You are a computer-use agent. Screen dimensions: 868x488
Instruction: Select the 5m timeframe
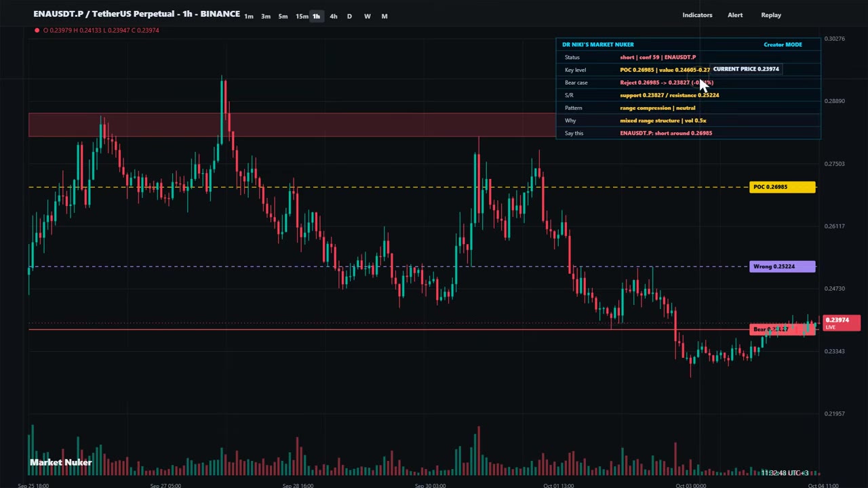pos(283,16)
